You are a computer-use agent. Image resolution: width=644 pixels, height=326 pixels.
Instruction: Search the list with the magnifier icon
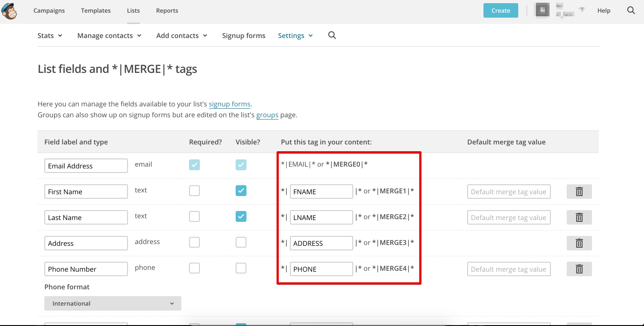click(x=332, y=35)
